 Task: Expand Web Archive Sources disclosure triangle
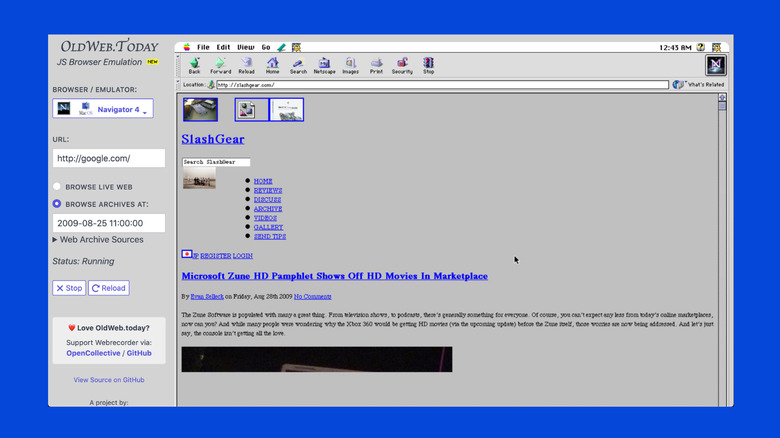pos(55,240)
